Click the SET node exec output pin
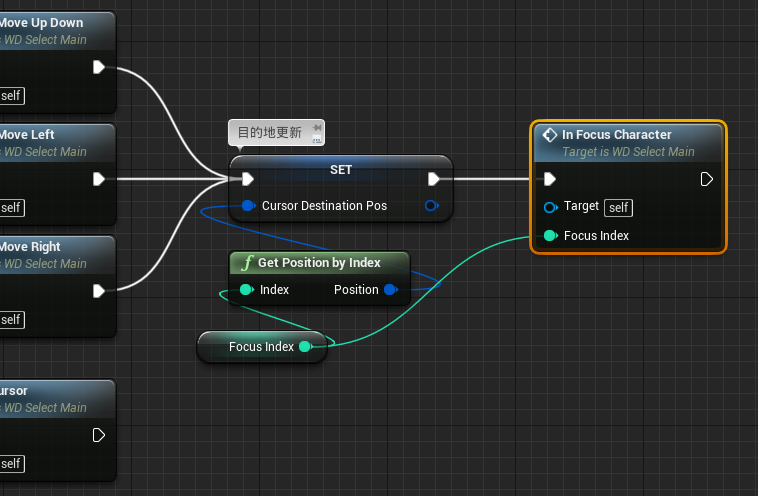The width and height of the screenshot is (758, 496). tap(434, 179)
